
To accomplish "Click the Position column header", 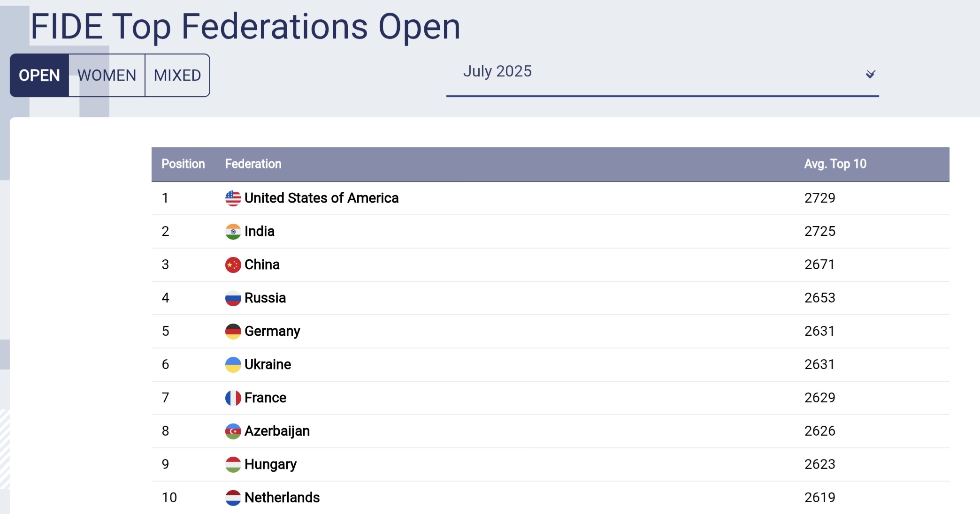I will coord(183,164).
